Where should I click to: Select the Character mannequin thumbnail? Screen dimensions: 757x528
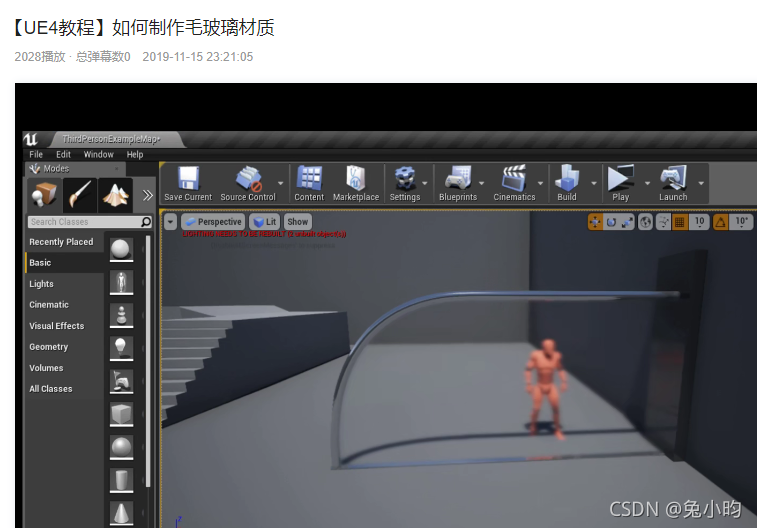[121, 282]
